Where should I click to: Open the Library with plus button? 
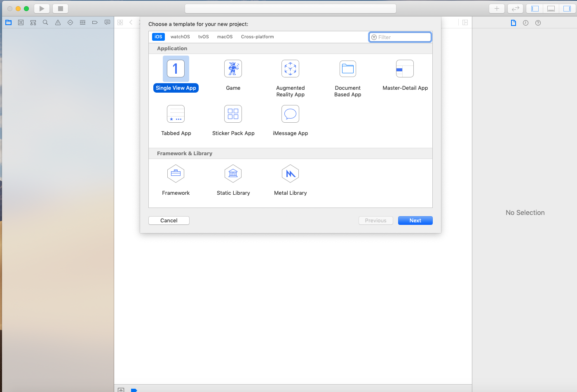tap(497, 9)
